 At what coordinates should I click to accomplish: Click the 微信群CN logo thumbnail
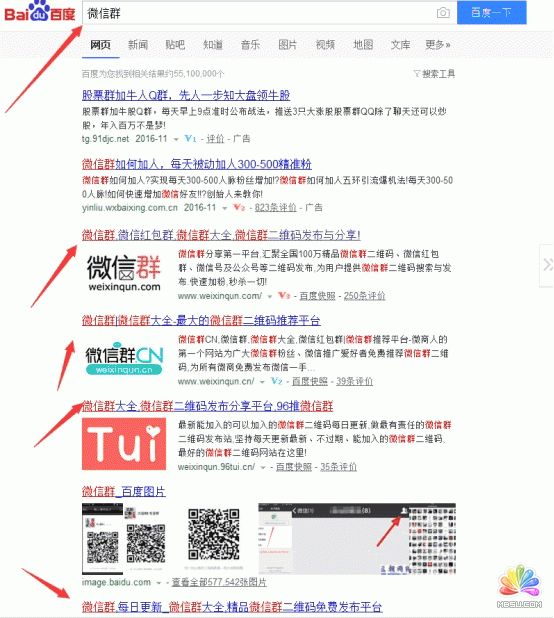(x=124, y=358)
